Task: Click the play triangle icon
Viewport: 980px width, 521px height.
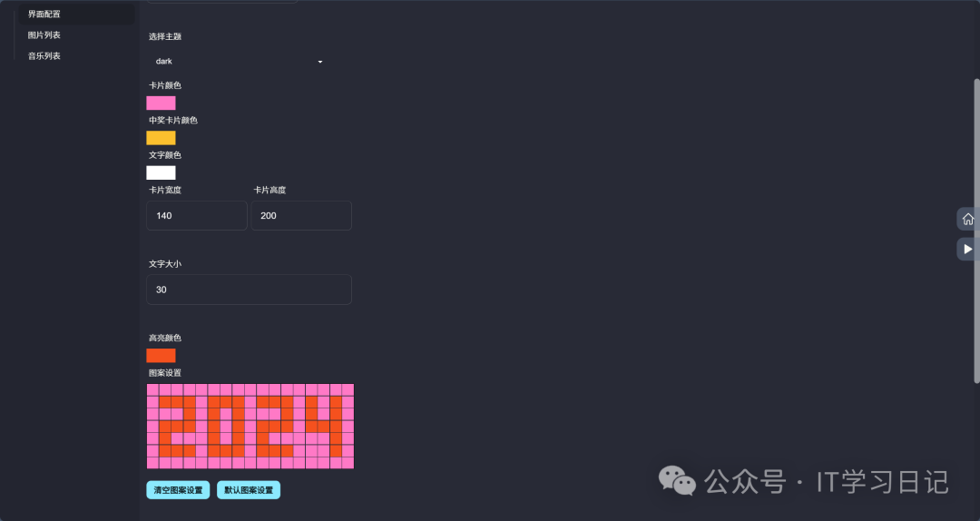Action: (967, 249)
